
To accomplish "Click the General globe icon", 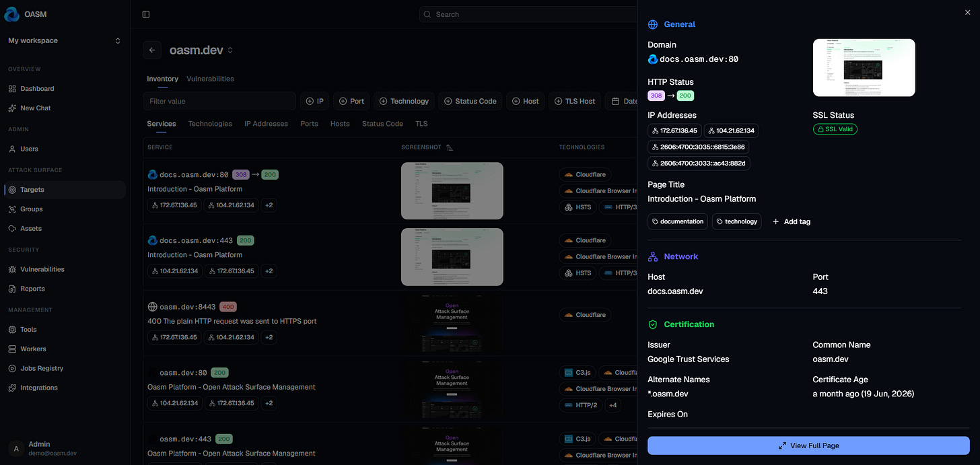I will coord(653,24).
